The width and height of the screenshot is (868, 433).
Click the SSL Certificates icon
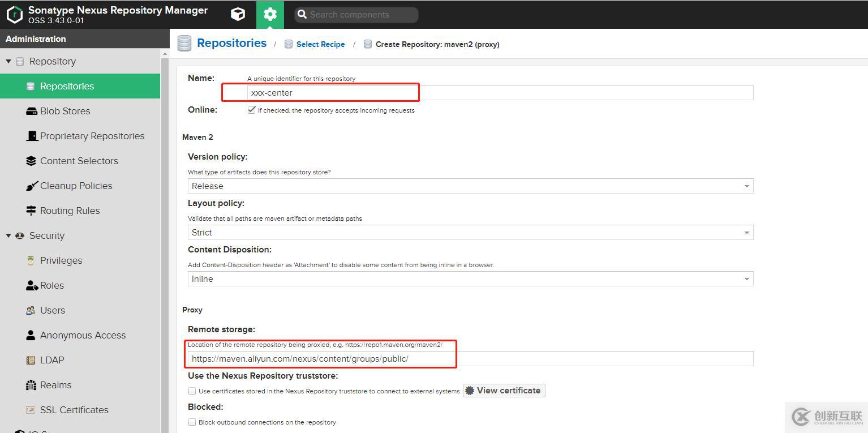[31, 410]
